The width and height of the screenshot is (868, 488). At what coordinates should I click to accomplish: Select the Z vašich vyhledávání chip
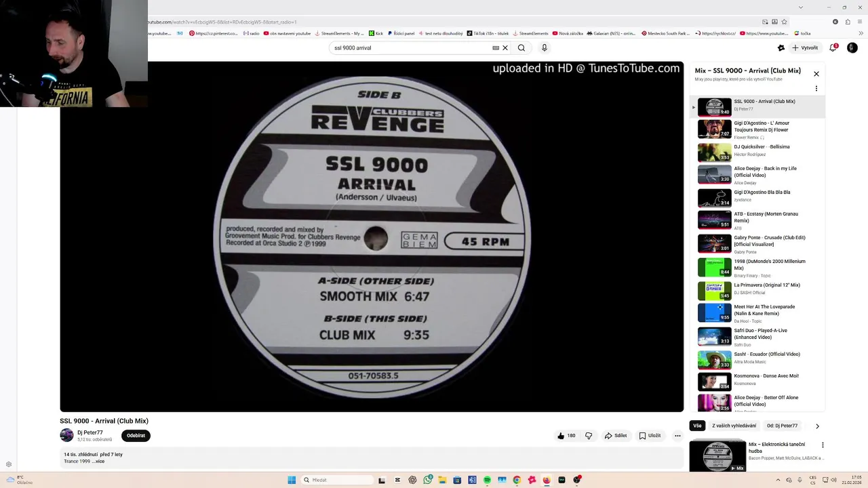734,426
